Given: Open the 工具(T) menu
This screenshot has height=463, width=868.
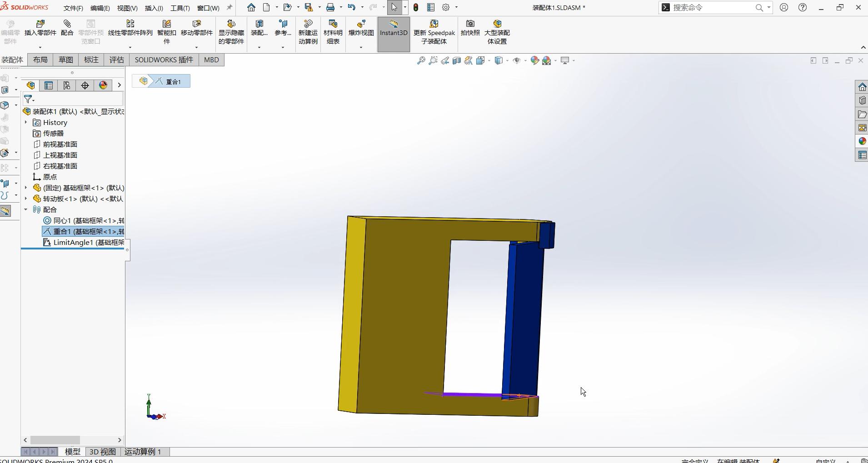Looking at the screenshot, I should (x=180, y=8).
